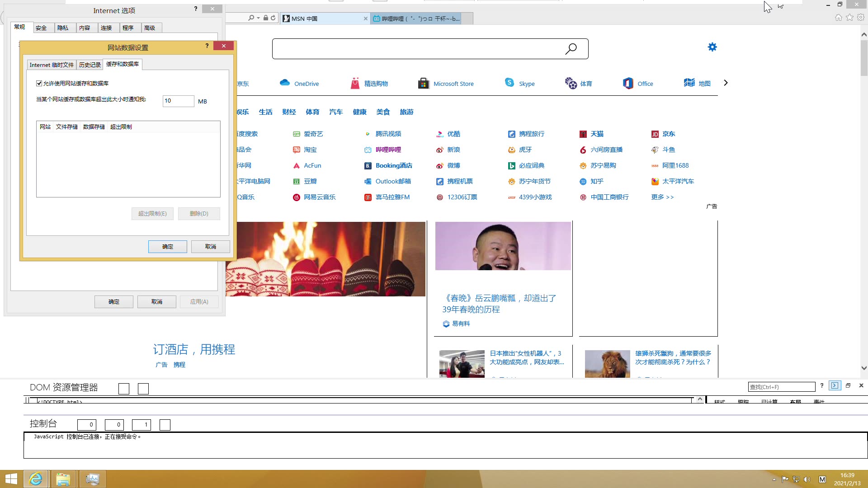Click the 哔哩哔哩 site shortcut icon
This screenshot has width=868, height=488.
coord(367,150)
